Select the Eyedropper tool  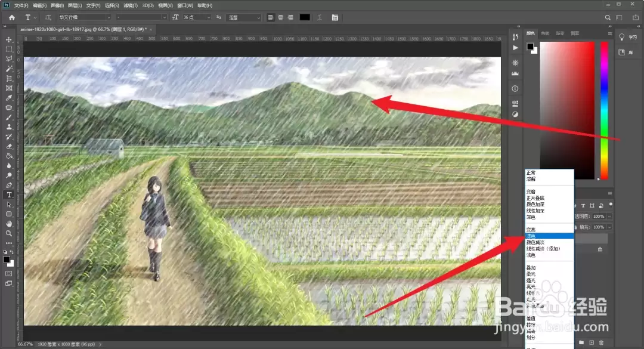point(8,98)
